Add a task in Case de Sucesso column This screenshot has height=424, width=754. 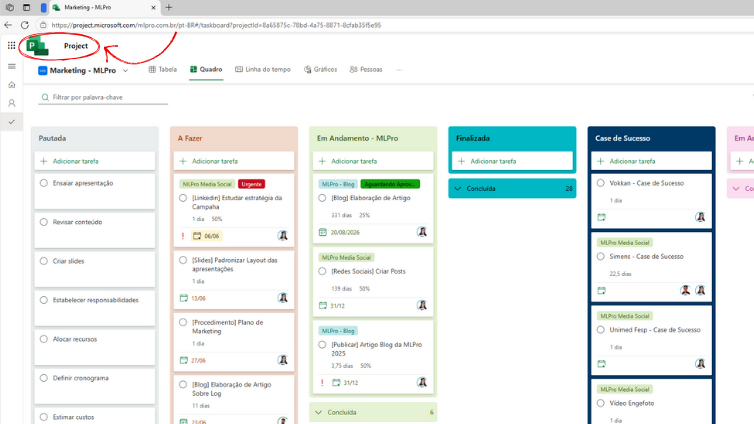pyautogui.click(x=651, y=161)
